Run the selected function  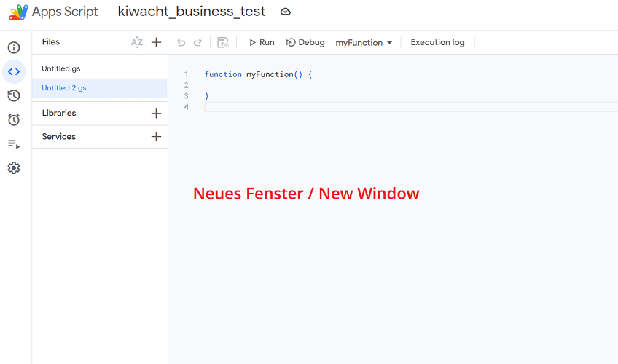tap(262, 42)
